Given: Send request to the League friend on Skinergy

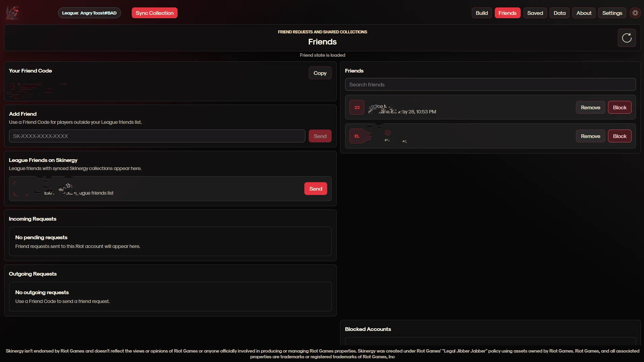Looking at the screenshot, I should pyautogui.click(x=316, y=189).
